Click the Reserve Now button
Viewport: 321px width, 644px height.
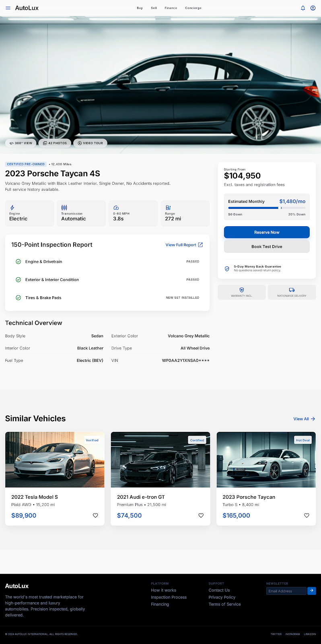267,232
